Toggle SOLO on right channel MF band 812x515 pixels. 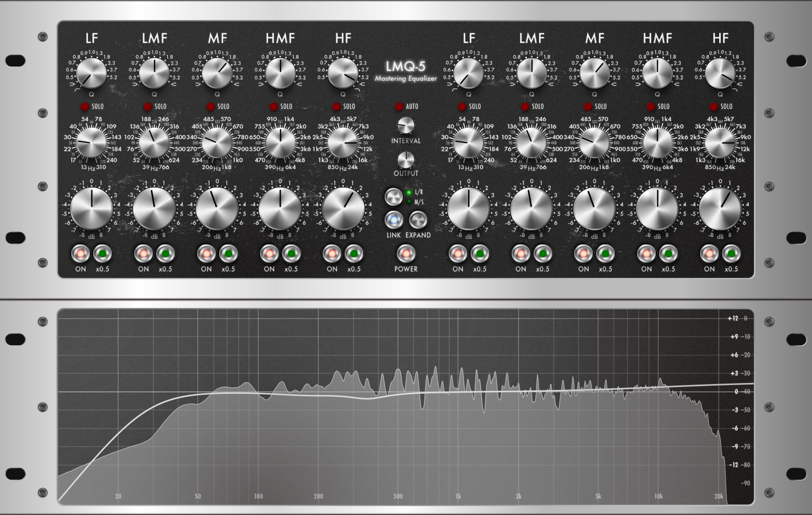(x=588, y=107)
